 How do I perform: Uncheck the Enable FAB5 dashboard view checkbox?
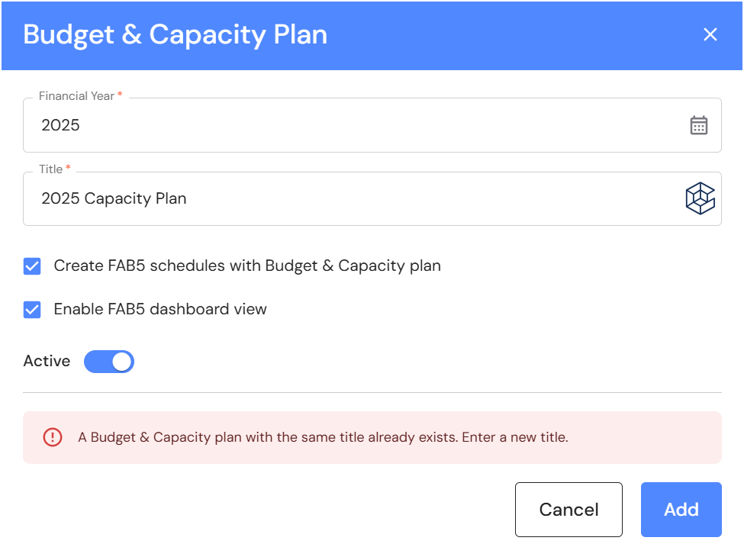tap(32, 310)
